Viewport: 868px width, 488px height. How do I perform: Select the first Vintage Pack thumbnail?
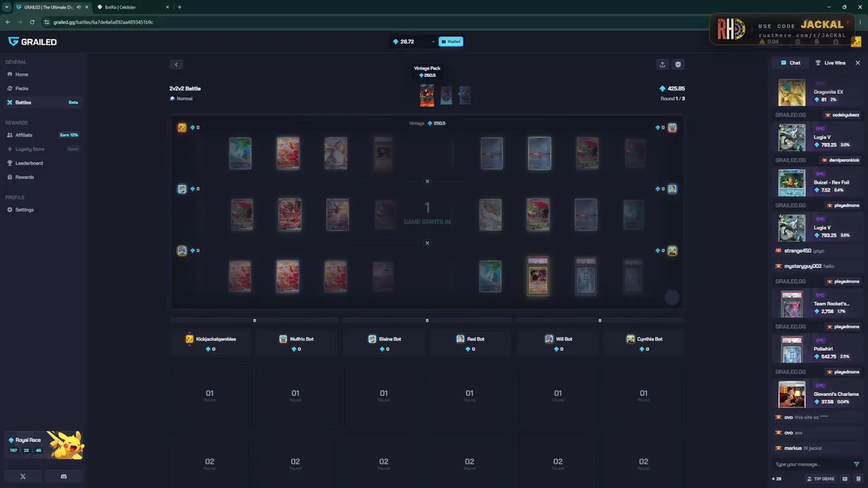(427, 95)
